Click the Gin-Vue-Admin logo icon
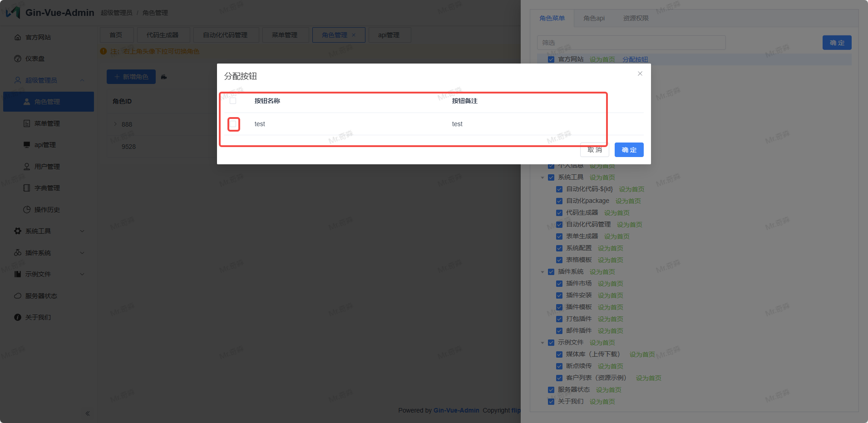This screenshot has height=423, width=868. point(13,12)
